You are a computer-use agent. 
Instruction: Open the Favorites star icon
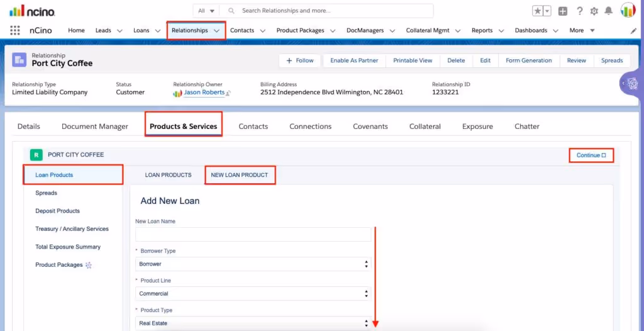tap(537, 11)
